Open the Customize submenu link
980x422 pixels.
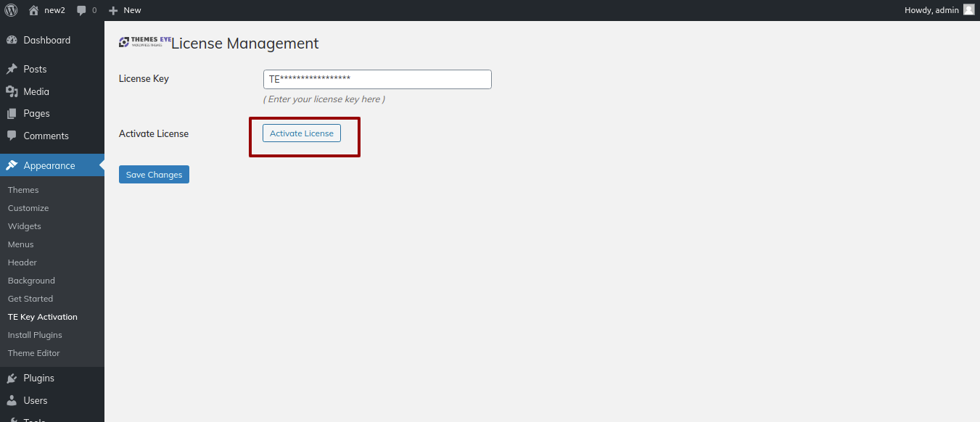coord(28,208)
